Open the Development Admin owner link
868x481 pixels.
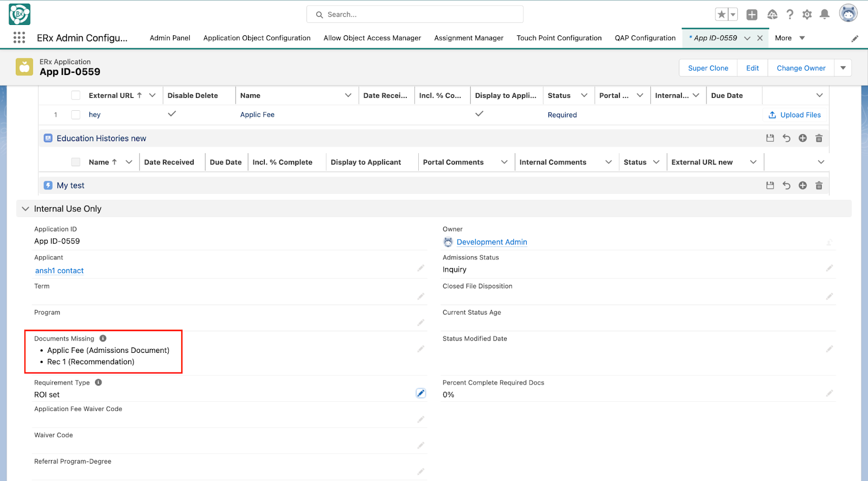(492, 242)
